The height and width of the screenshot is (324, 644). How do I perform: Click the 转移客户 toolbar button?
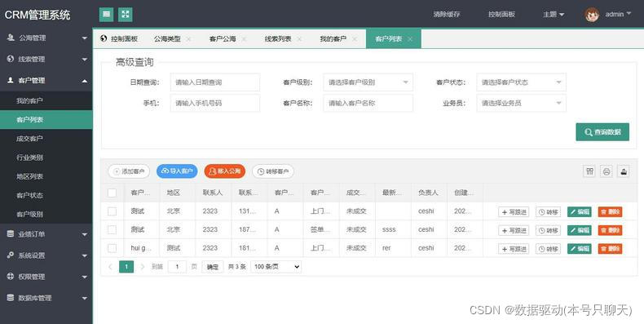tap(273, 171)
